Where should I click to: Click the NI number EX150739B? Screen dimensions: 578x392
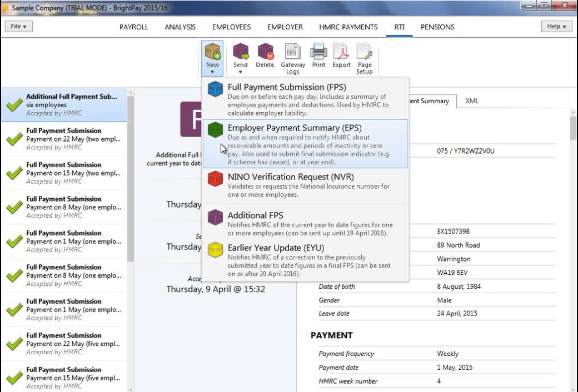(x=454, y=232)
